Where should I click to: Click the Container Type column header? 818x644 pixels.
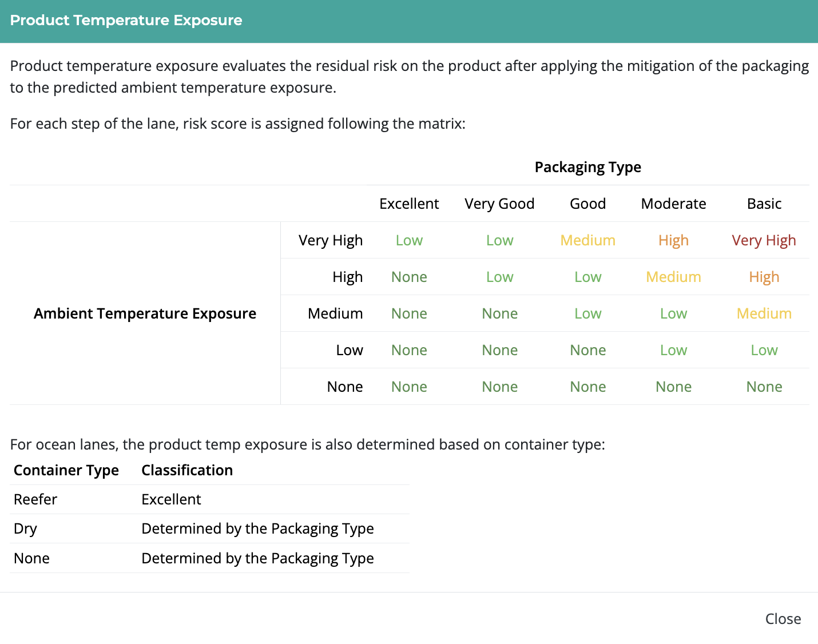click(x=66, y=470)
